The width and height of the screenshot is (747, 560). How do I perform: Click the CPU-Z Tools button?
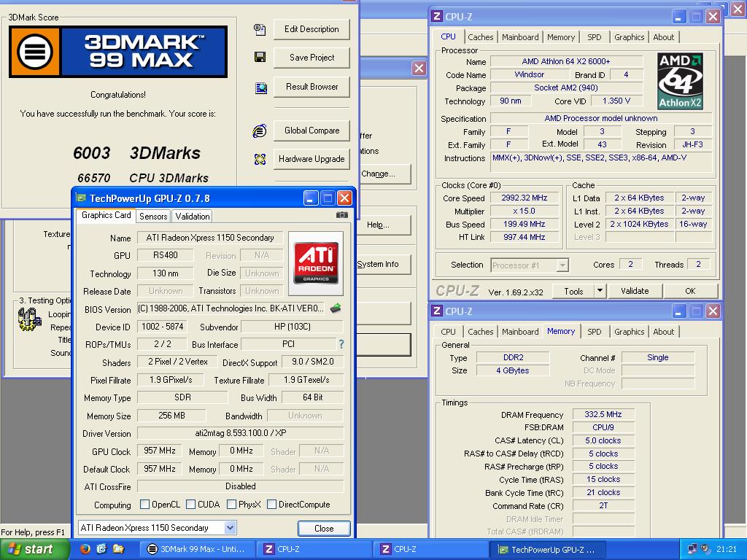[x=573, y=290]
